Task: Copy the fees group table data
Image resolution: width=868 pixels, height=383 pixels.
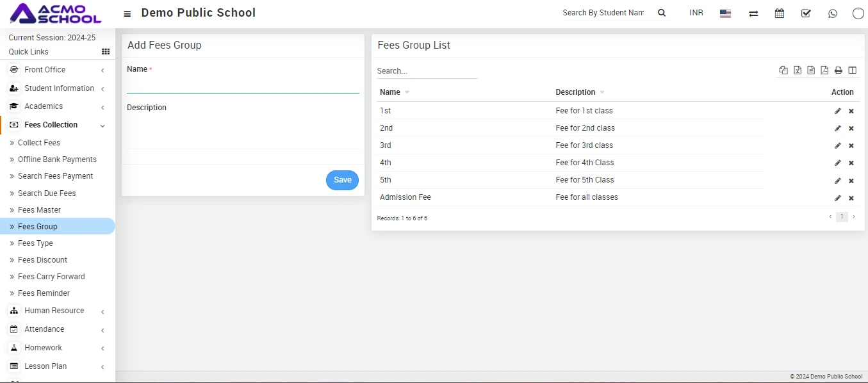Action: 783,70
